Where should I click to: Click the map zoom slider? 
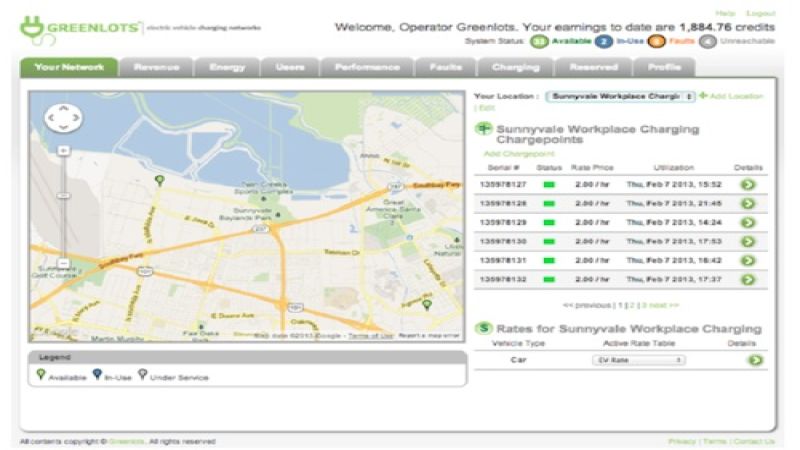coord(63,205)
